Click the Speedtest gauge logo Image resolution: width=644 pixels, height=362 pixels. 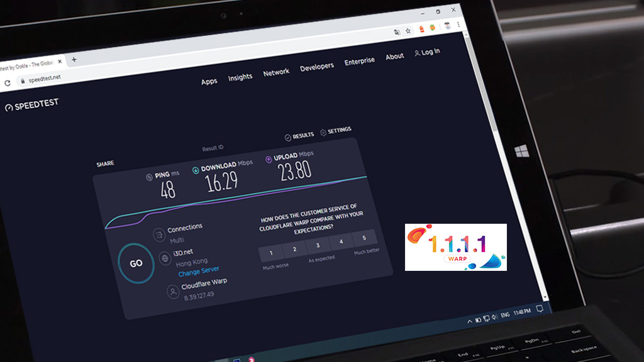(x=9, y=107)
